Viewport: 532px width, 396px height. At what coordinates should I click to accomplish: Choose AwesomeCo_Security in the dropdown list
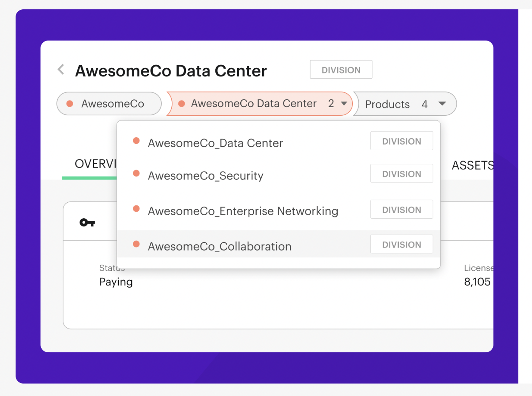[x=206, y=176]
